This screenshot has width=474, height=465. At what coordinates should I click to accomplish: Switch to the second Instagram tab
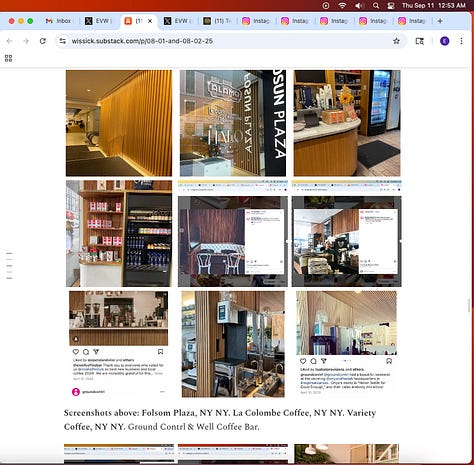click(x=295, y=21)
